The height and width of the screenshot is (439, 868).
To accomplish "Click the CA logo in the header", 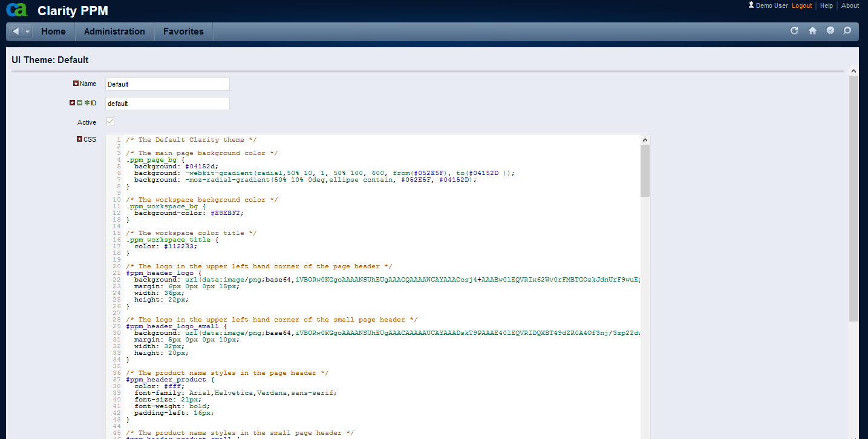I will pyautogui.click(x=17, y=10).
